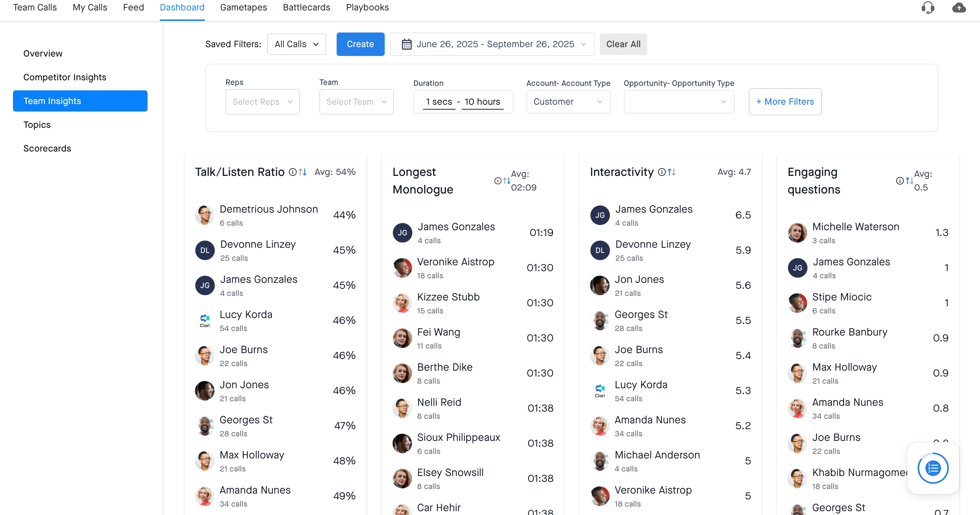Screen dimensions: 980x515
Task: Sort the Talk/Listen Ratio column
Action: coord(303,172)
